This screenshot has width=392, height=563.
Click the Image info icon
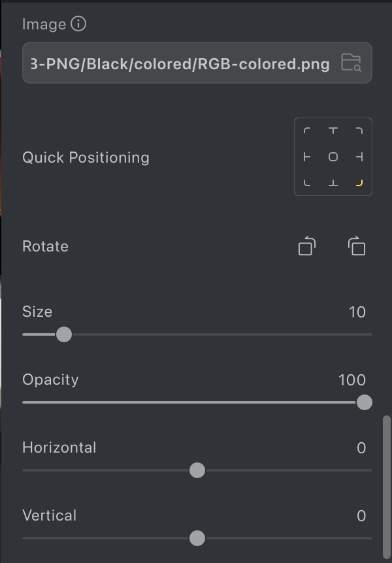[78, 24]
